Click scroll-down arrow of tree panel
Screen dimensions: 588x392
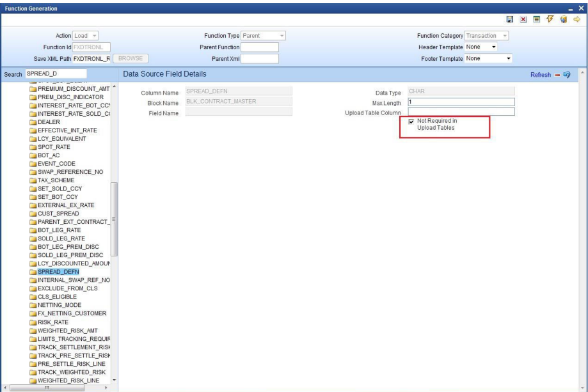[x=115, y=380]
